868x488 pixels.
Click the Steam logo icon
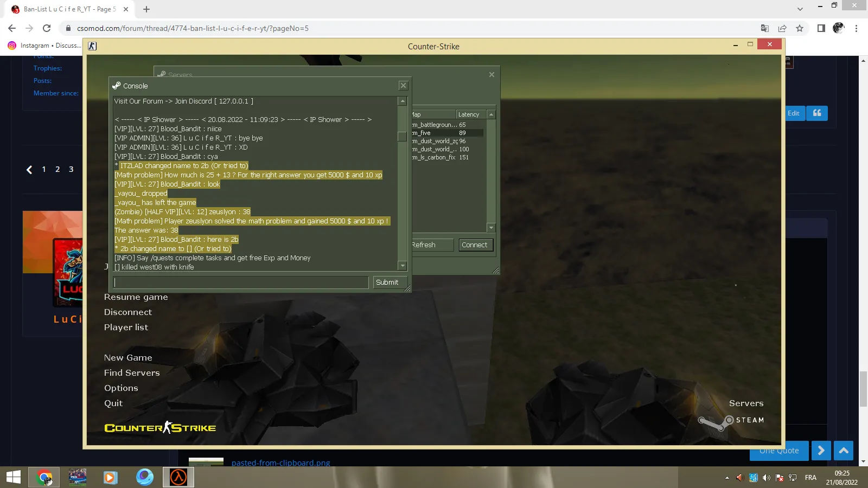tap(716, 422)
